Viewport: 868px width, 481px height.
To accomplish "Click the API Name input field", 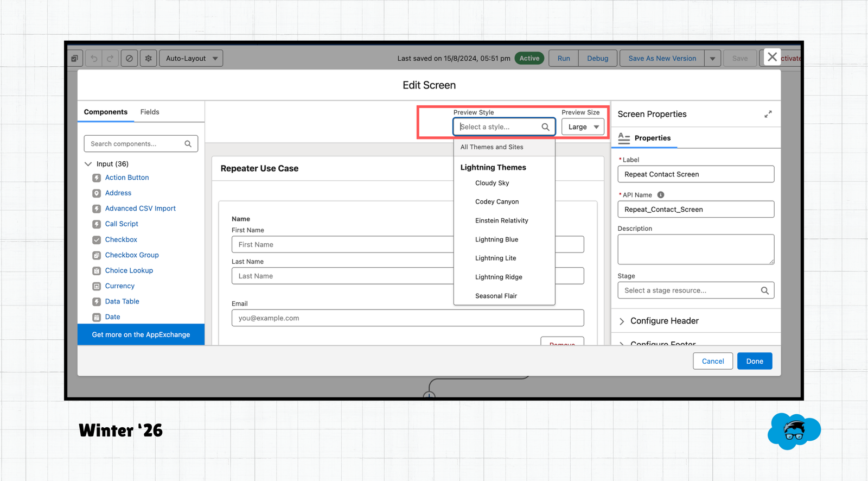I will coord(695,210).
